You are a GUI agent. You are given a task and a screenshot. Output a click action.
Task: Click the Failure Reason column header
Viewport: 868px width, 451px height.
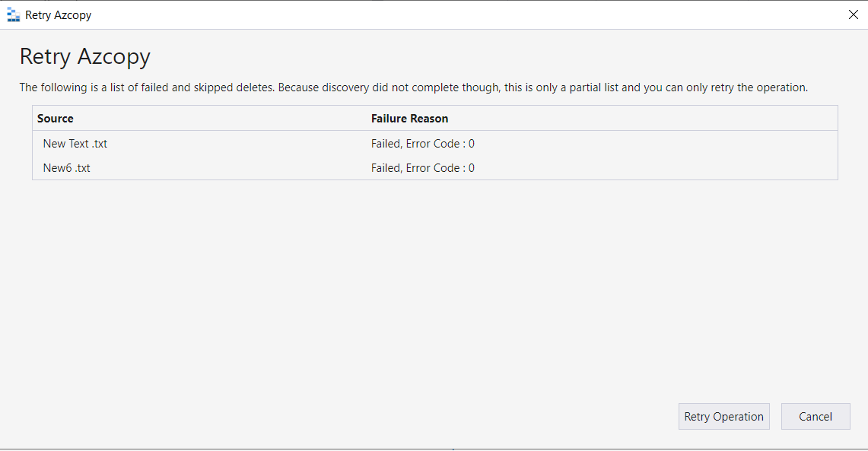point(409,119)
